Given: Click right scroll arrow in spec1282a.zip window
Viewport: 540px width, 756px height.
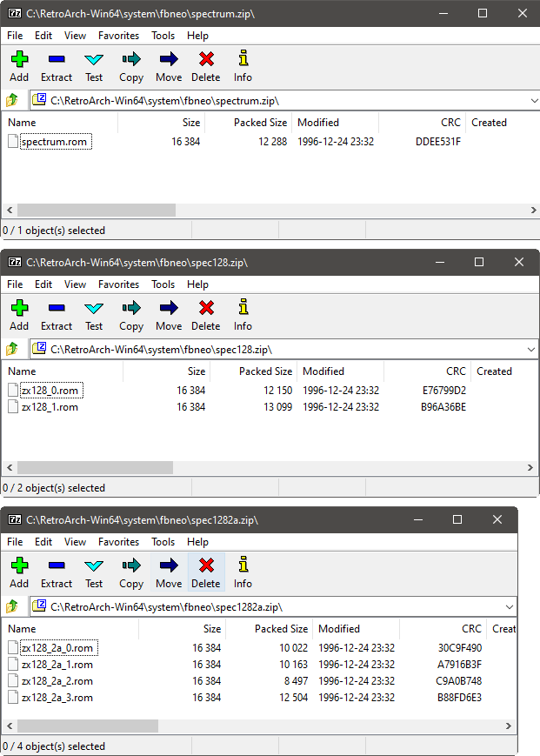Looking at the screenshot, I should point(508,726).
